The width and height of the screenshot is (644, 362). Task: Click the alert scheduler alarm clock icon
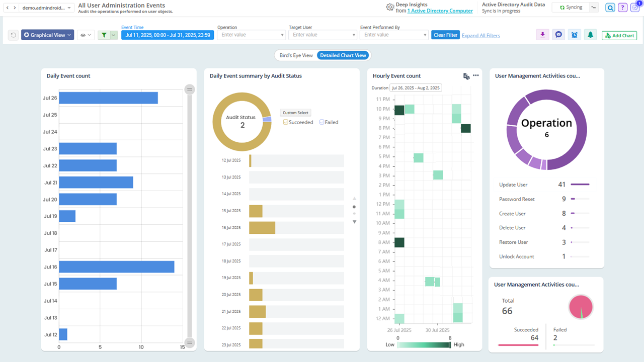(x=575, y=34)
